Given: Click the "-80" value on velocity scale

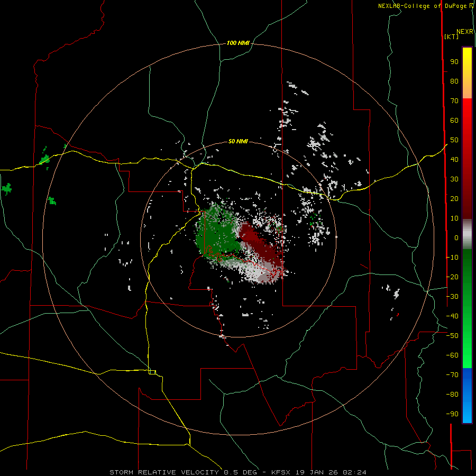Looking at the screenshot, I should click(452, 395).
